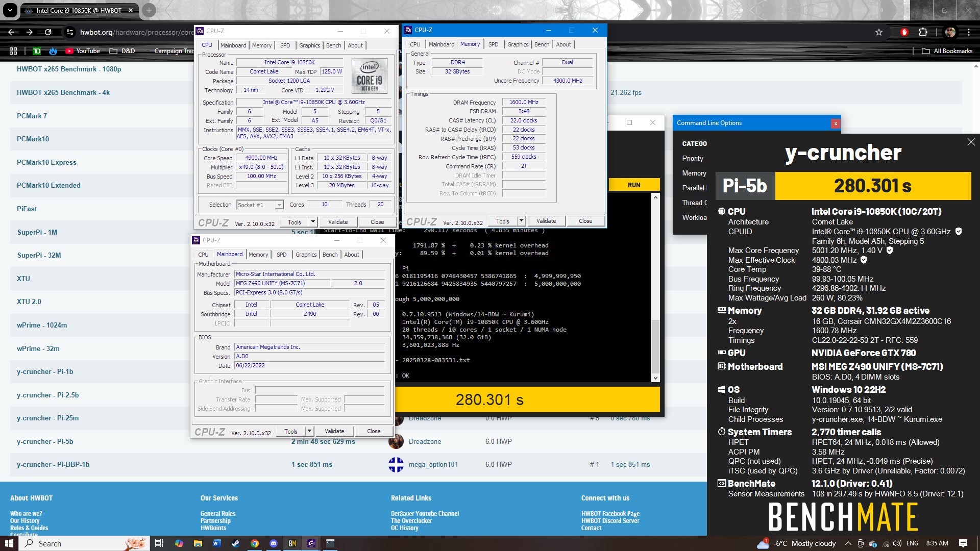Click CPUID verified shield badge in BenchMate

959,232
